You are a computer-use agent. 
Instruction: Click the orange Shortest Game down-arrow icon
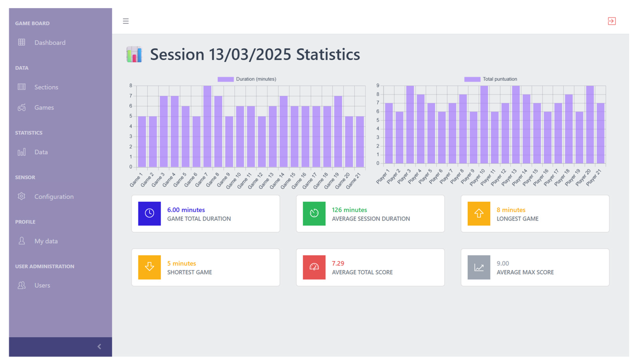coord(149,267)
